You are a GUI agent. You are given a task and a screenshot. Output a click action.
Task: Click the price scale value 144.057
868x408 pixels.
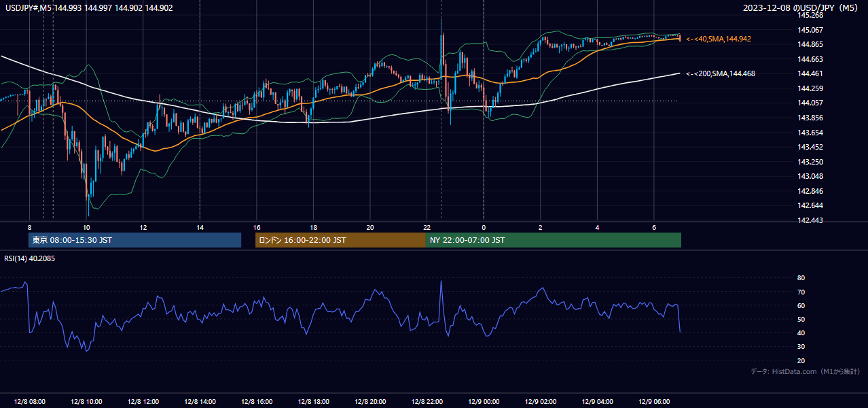pos(810,103)
